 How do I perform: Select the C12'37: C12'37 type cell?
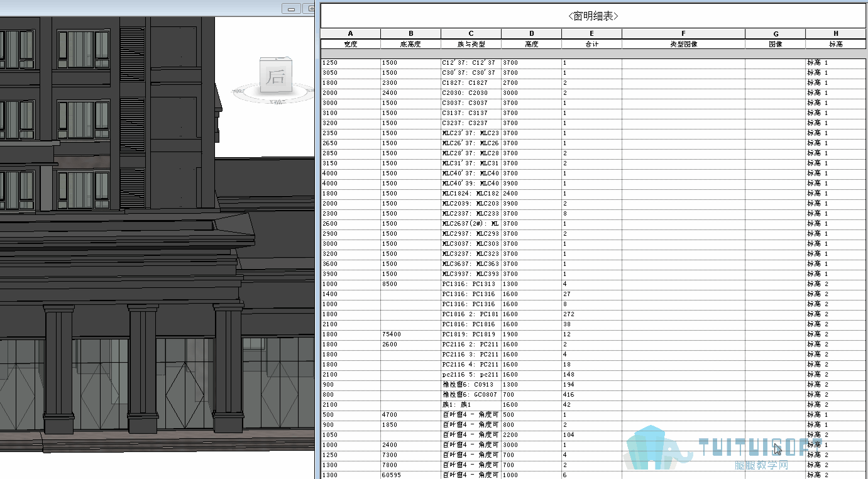click(x=471, y=63)
